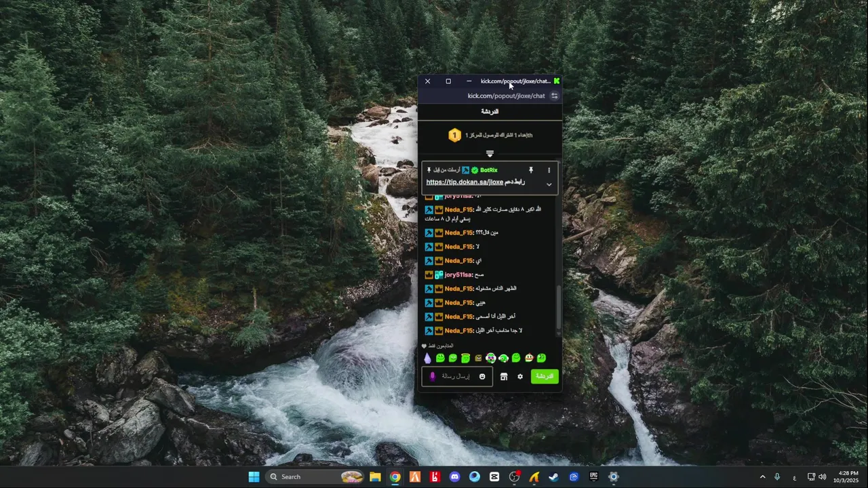The image size is (868, 488).
Task: Unpin the BotRix pinned message
Action: (x=531, y=170)
